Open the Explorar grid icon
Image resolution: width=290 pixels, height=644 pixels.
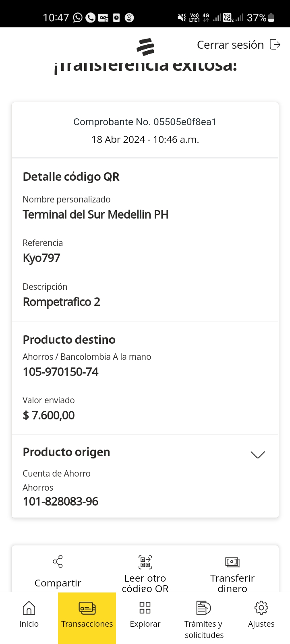145,608
